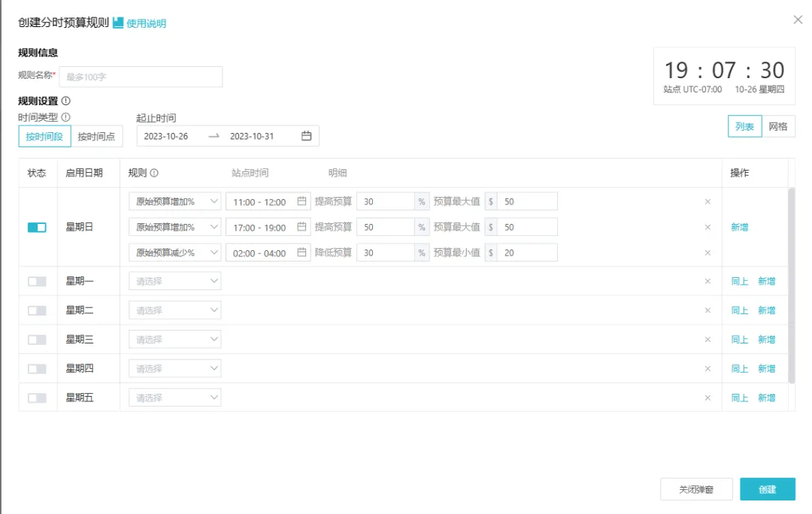Screen dimensions: 812x514
Task: Open the 使用说明 link
Action: point(146,23)
